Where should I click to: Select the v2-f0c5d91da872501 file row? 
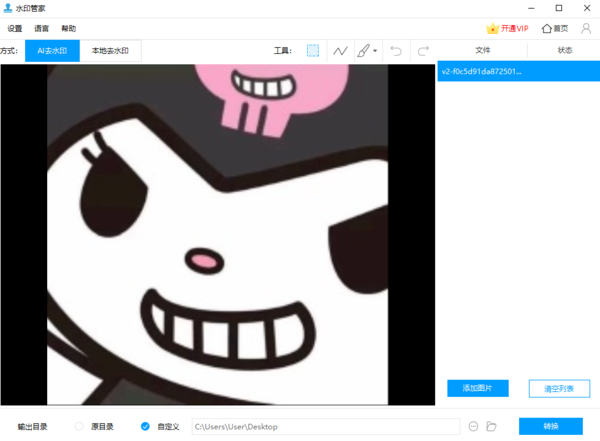[518, 71]
